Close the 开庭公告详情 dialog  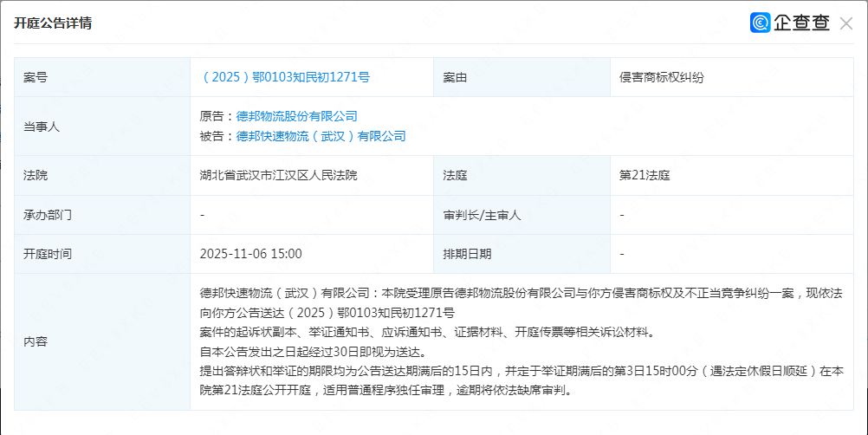pos(846,23)
